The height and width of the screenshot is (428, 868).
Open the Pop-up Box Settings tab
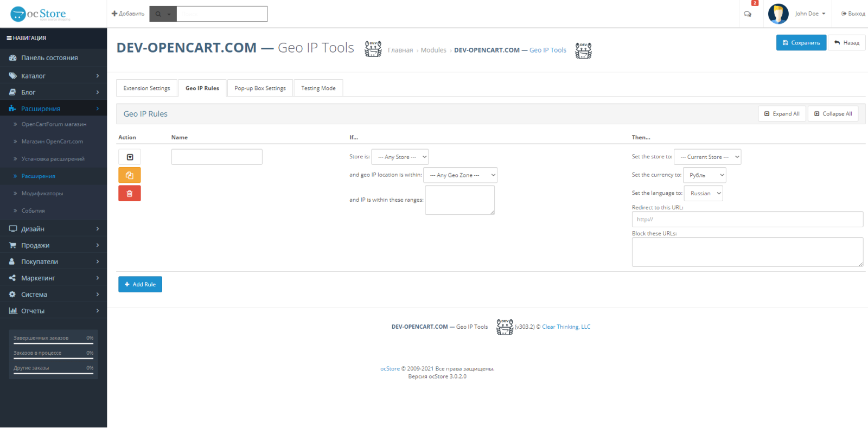[260, 88]
